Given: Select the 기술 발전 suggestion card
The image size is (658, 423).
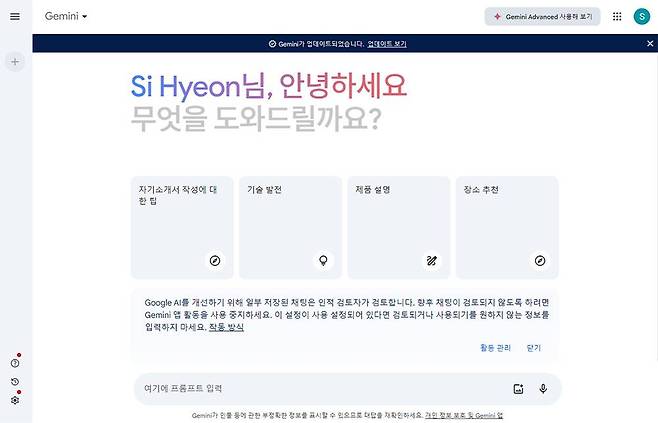Looking at the screenshot, I should tap(290, 227).
